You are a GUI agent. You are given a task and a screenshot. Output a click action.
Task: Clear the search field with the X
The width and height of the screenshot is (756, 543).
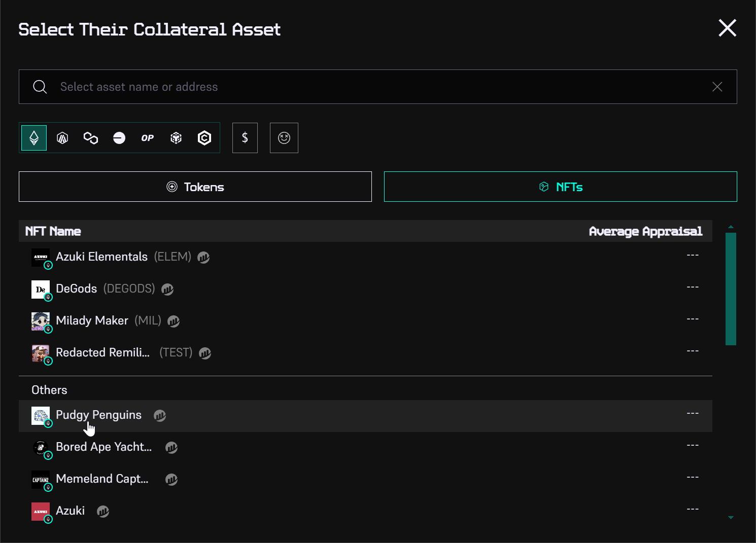[717, 87]
